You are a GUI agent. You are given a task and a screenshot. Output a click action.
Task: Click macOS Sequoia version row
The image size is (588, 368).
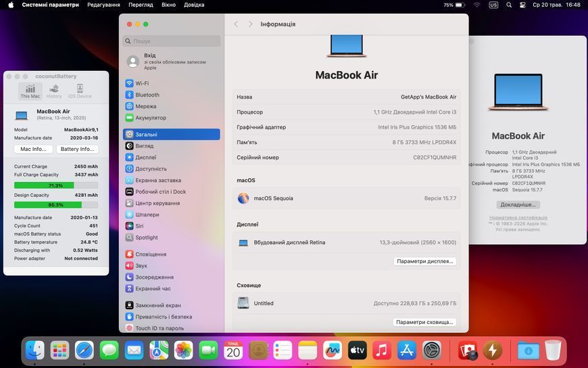(x=347, y=198)
